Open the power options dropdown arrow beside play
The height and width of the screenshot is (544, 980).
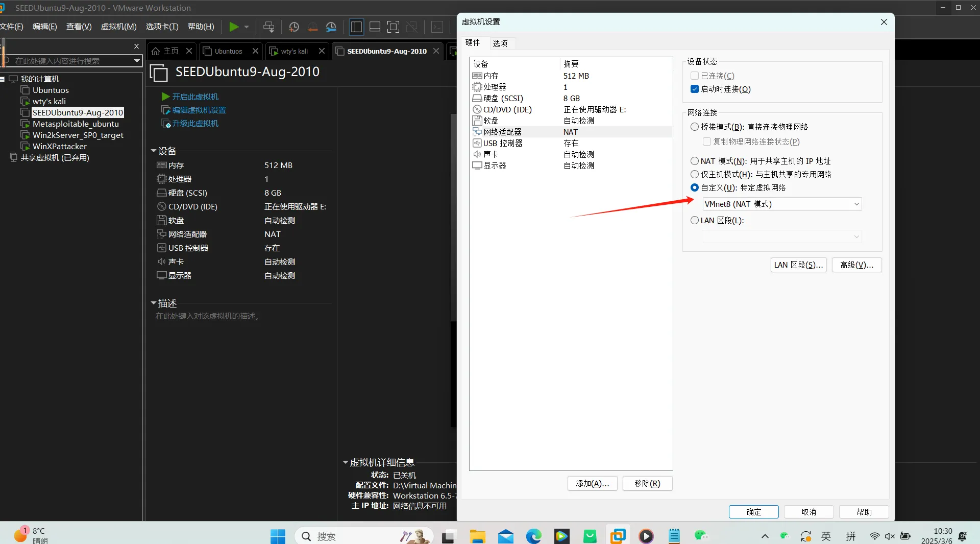247,27
